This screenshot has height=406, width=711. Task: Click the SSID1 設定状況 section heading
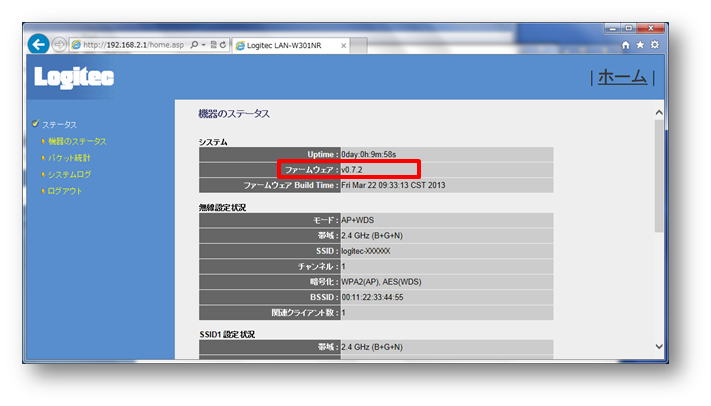(227, 334)
